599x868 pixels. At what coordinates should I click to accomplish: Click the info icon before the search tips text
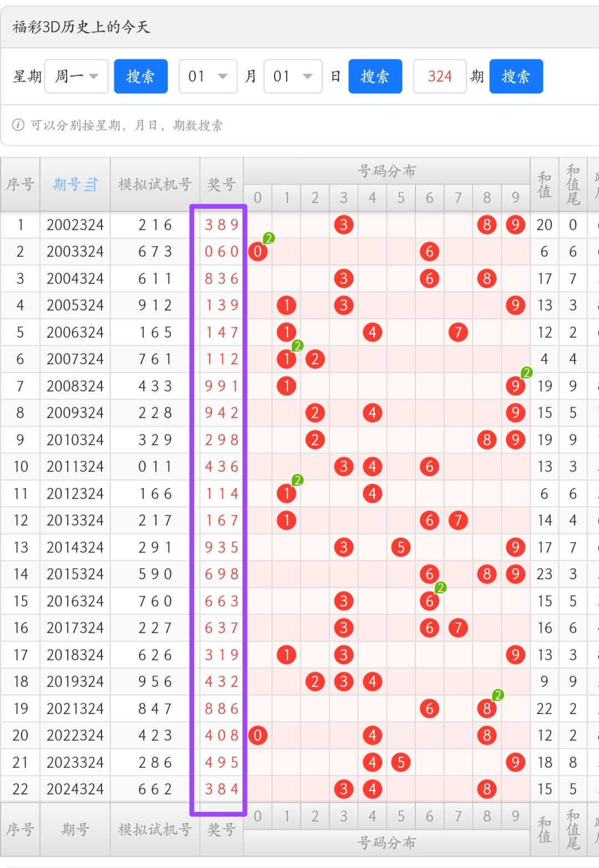coord(18,126)
